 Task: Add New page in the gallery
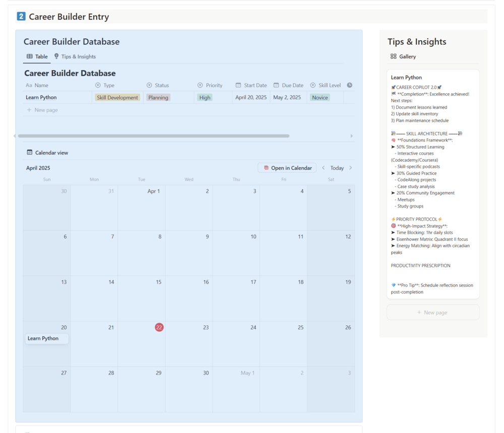pyautogui.click(x=433, y=312)
